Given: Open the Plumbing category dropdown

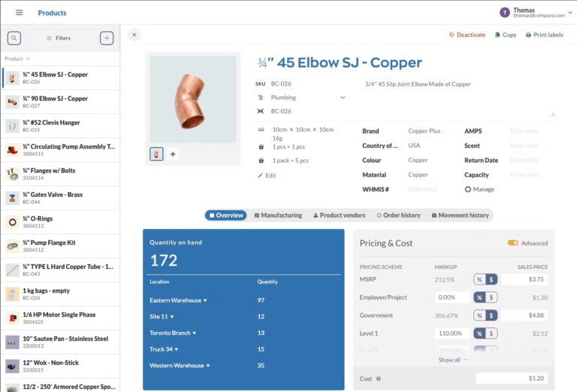Looking at the screenshot, I should (x=308, y=98).
